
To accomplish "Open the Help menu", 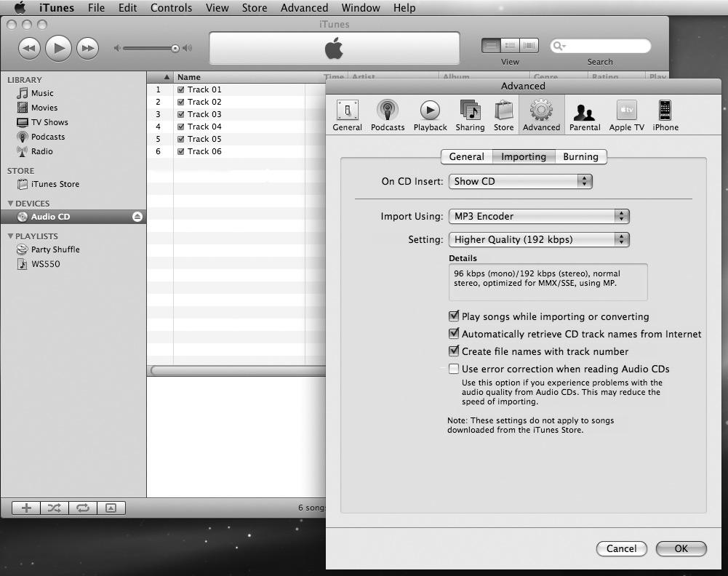I will point(404,7).
